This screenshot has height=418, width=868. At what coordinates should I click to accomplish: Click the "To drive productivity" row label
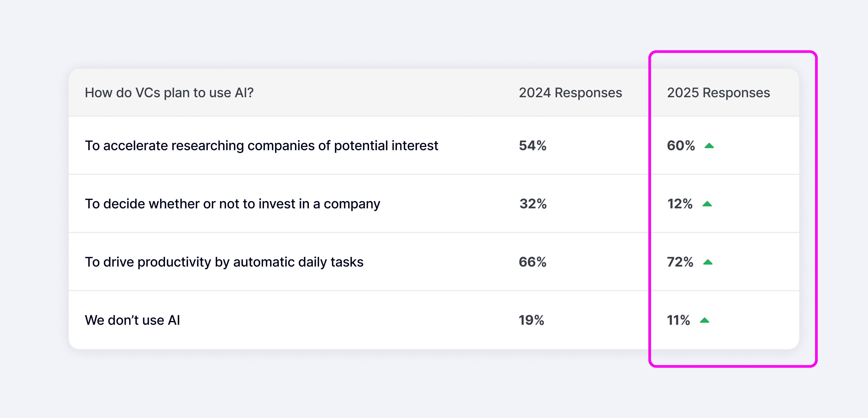224,262
